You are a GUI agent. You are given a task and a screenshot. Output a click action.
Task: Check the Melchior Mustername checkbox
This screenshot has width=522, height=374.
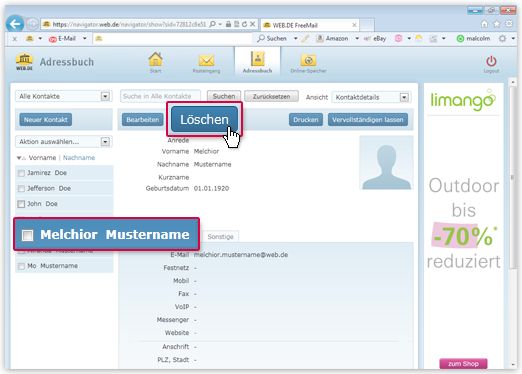pyautogui.click(x=27, y=235)
